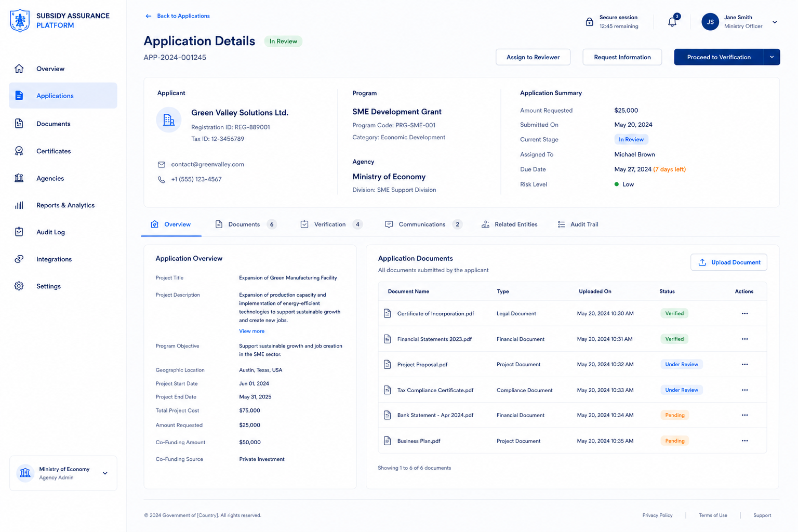Click the file icon of Project Proposal.pdf

pos(387,364)
